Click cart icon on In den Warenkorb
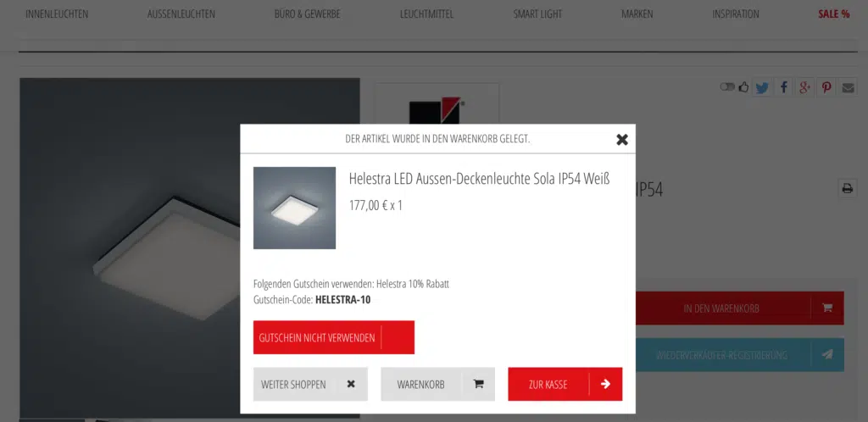Viewport: 868px width, 422px height. 827,308
